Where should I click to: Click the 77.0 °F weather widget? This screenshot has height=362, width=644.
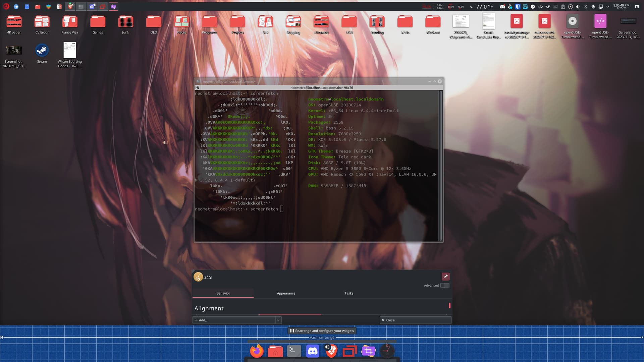point(482,6)
